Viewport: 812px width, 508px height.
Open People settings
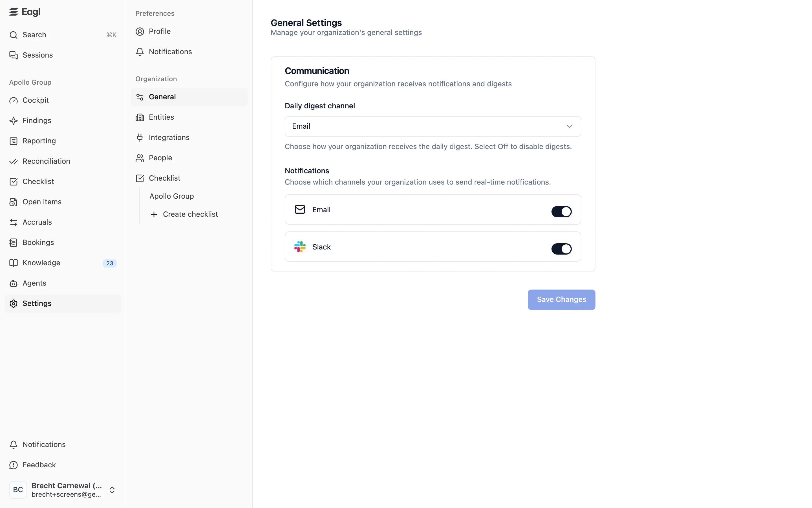(189, 158)
